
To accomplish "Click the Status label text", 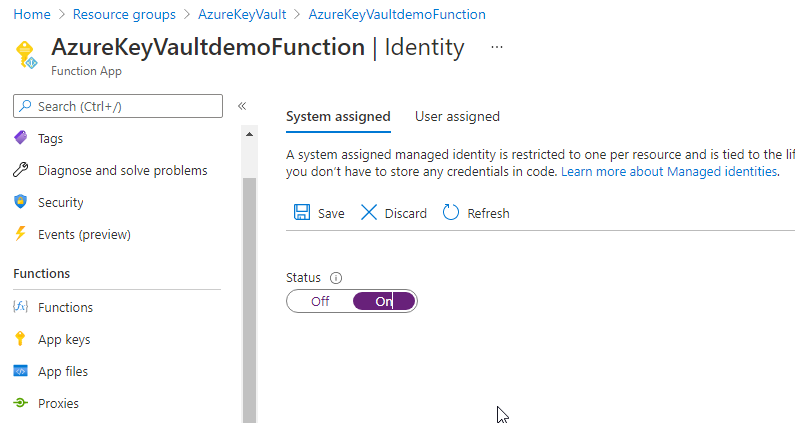I will (303, 278).
